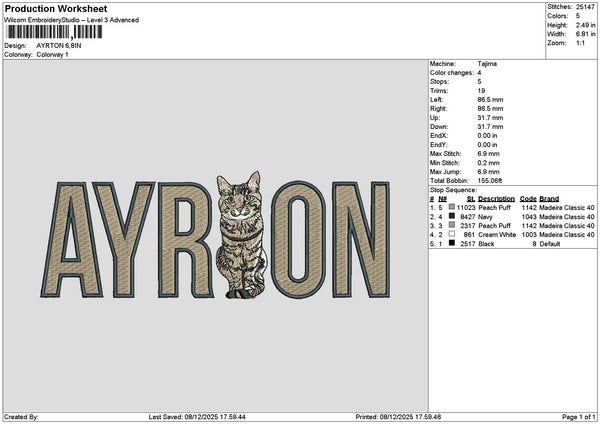Viewport: 600px width, 424px height.
Task: Click the Production Worksheet title
Action: coord(56,8)
